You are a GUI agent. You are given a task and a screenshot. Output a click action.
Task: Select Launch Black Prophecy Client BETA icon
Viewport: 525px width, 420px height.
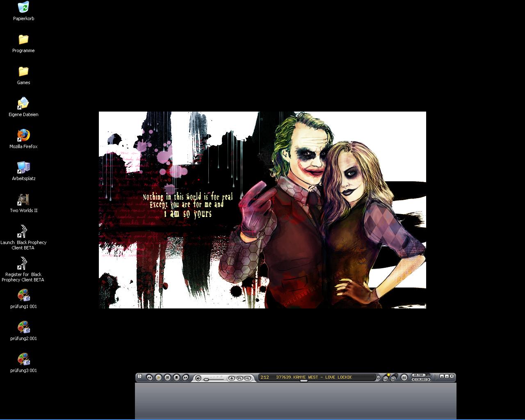(x=23, y=237)
